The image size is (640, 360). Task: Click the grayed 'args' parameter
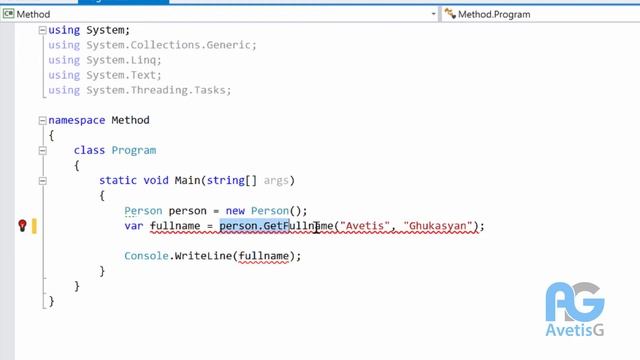(276, 180)
